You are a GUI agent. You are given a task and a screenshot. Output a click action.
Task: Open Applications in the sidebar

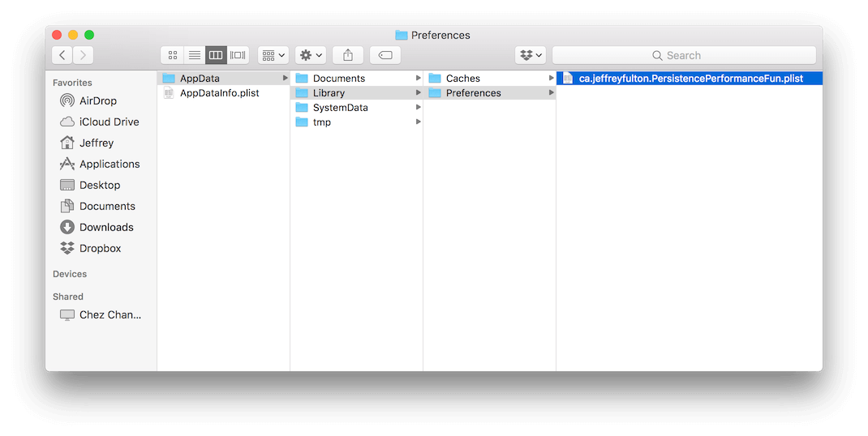tap(100, 164)
